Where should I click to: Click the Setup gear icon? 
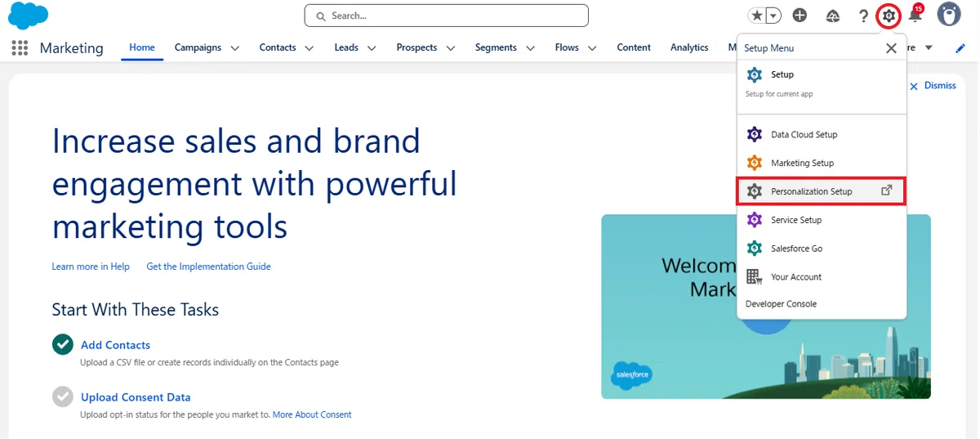click(889, 16)
